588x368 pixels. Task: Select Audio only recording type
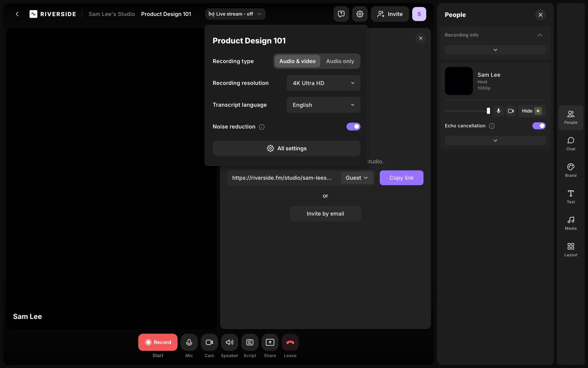click(340, 61)
